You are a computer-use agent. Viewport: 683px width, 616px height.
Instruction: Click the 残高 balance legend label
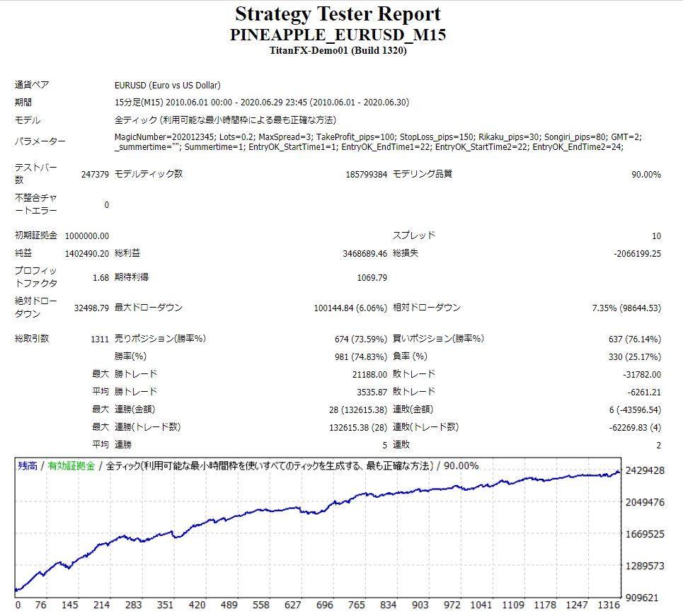tap(28, 466)
